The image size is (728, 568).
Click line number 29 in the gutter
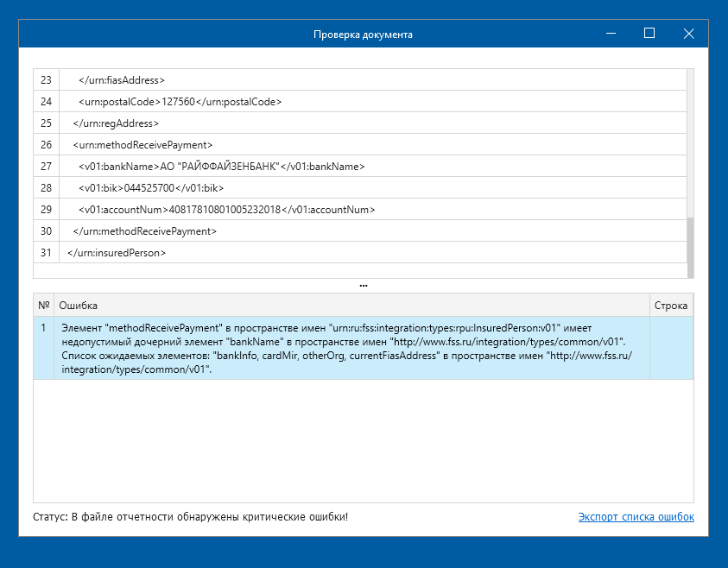46,209
